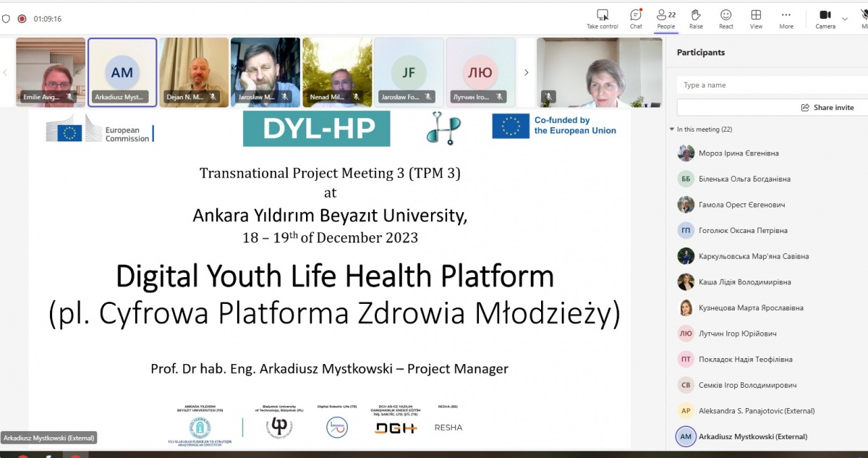
Task: Click Share invite button
Action: coord(827,107)
